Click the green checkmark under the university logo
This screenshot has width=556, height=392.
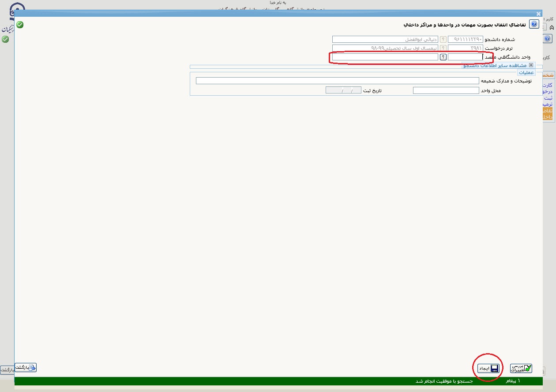(x=5, y=39)
